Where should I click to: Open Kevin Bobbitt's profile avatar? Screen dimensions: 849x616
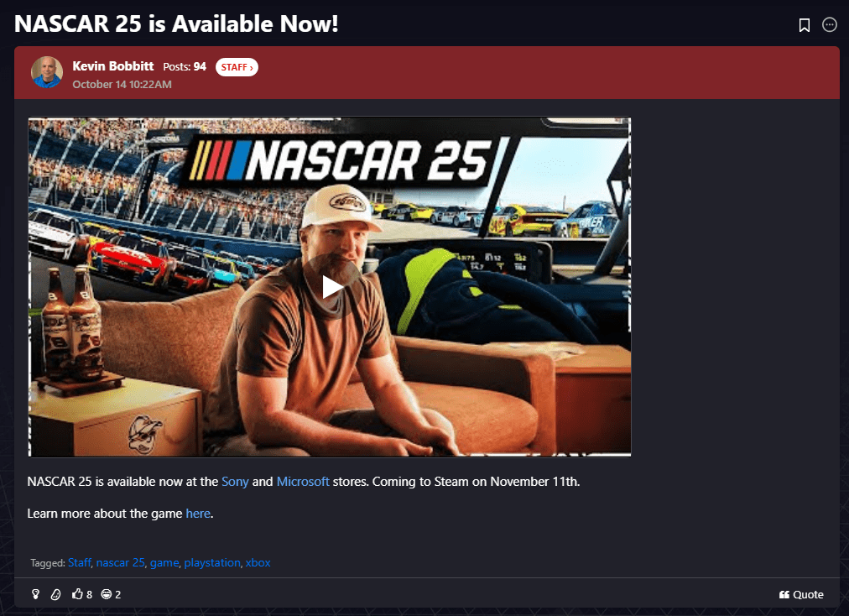tap(47, 72)
